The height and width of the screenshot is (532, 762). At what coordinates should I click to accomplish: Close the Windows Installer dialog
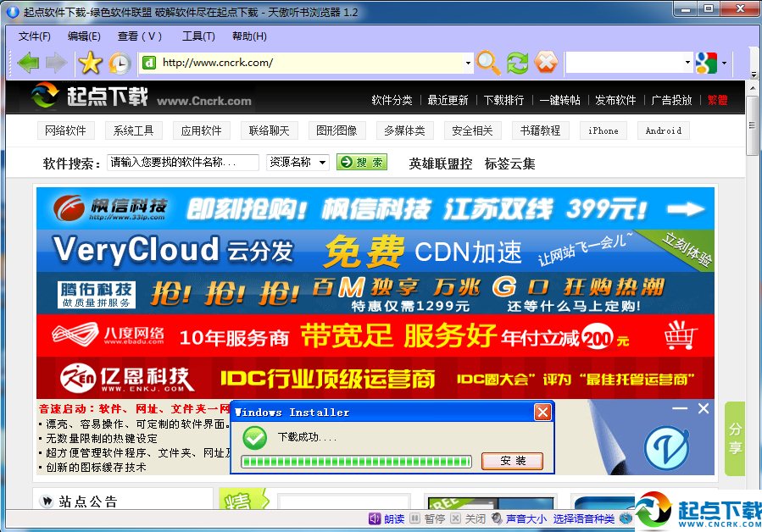pos(542,413)
